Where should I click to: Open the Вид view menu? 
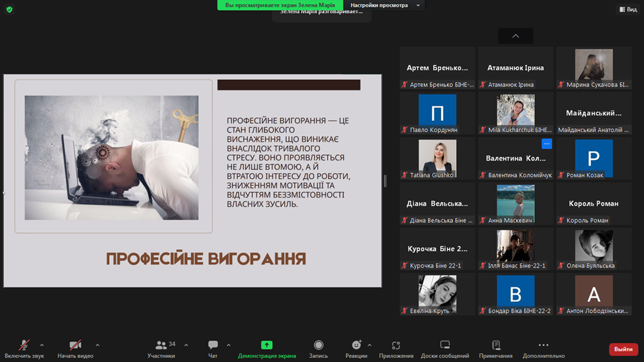click(627, 9)
